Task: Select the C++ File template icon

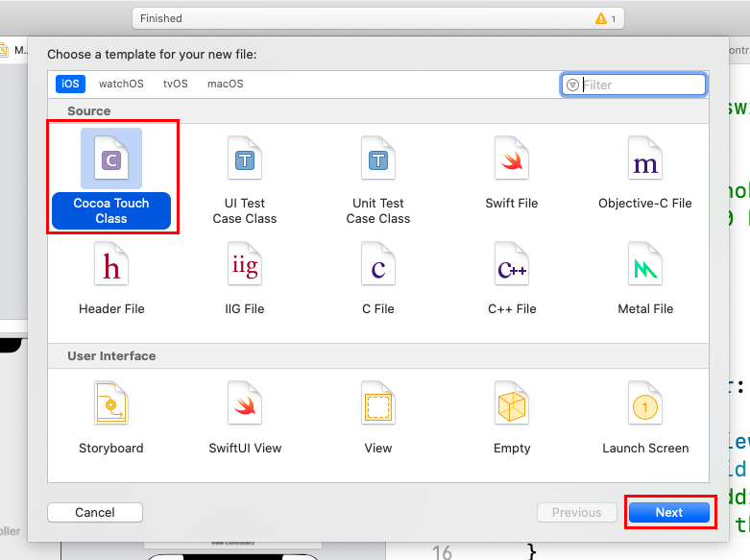Action: (512, 264)
